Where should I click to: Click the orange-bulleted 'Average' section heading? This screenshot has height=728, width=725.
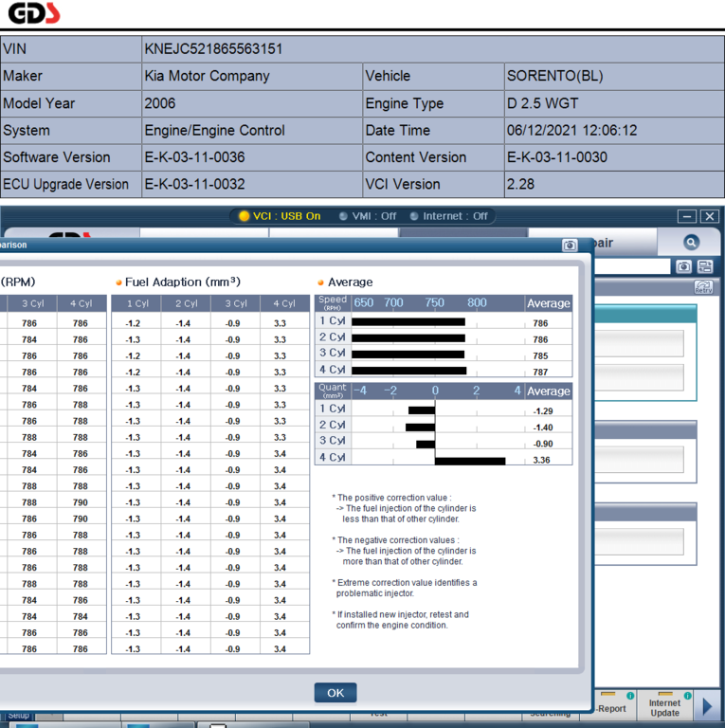point(350,282)
